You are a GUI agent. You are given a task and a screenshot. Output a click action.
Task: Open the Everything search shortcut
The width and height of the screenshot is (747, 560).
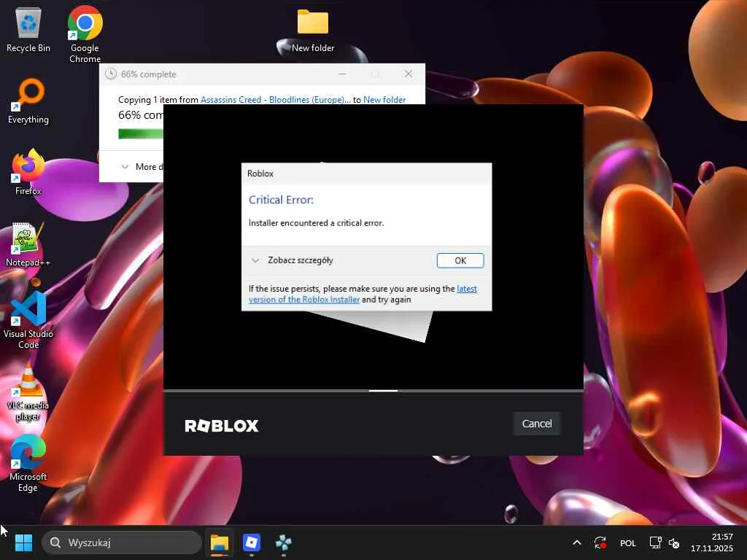point(28,101)
